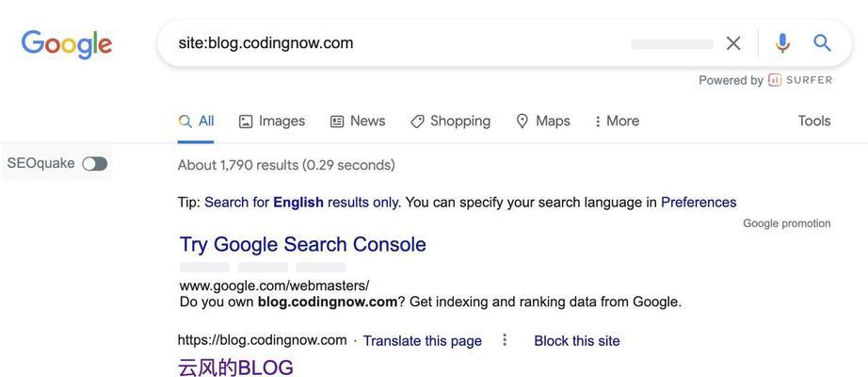The height and width of the screenshot is (377, 868).
Task: Open the News tab
Action: click(358, 121)
